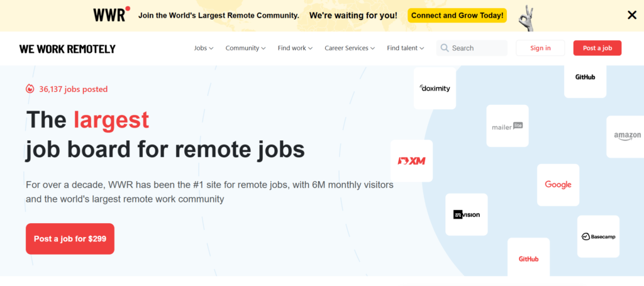Open the InVision logo card

[x=467, y=214]
